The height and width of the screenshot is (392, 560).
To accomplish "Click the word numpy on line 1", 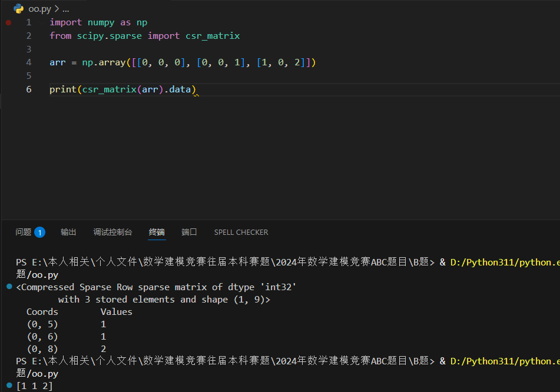I will pyautogui.click(x=101, y=22).
